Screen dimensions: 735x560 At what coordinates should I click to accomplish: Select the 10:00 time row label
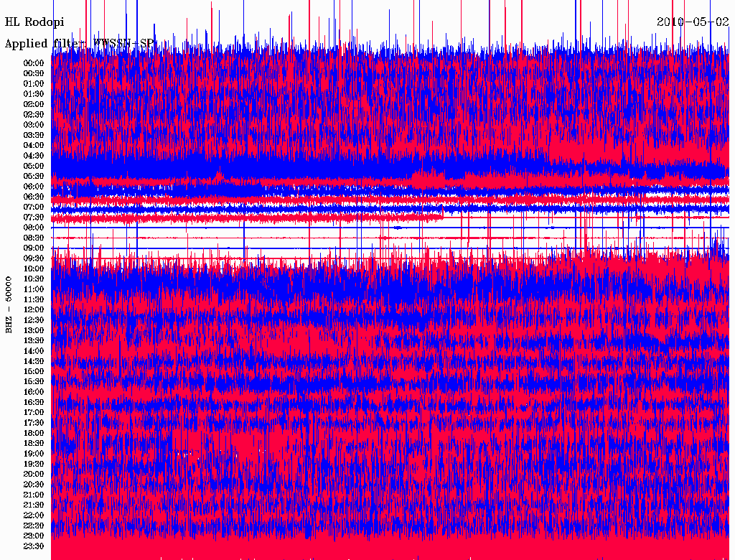(34, 269)
